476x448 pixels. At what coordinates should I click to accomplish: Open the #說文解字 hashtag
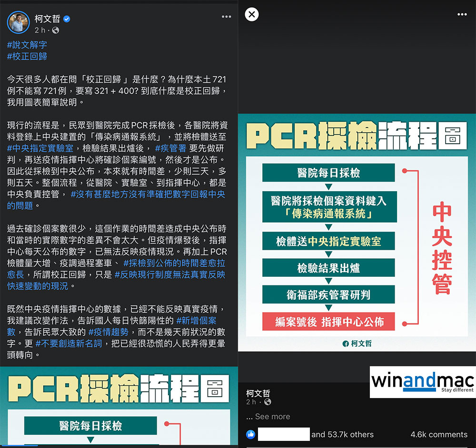pyautogui.click(x=27, y=45)
